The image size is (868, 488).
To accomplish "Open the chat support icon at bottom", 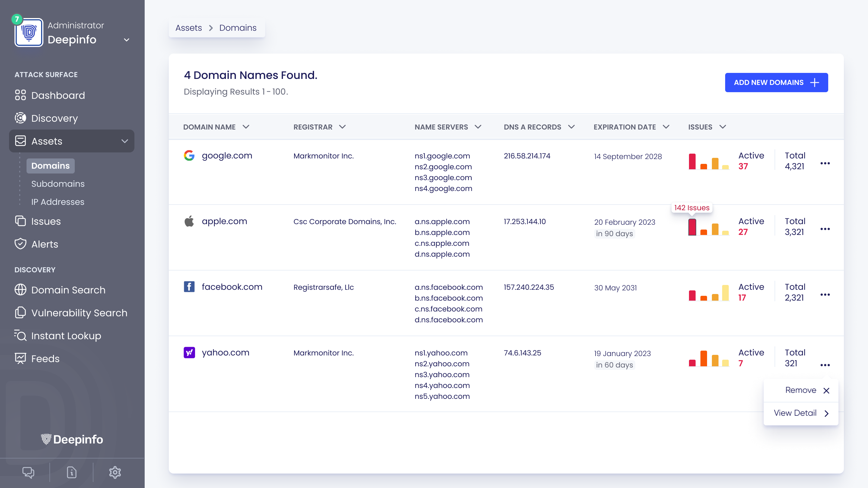I will tap(28, 473).
